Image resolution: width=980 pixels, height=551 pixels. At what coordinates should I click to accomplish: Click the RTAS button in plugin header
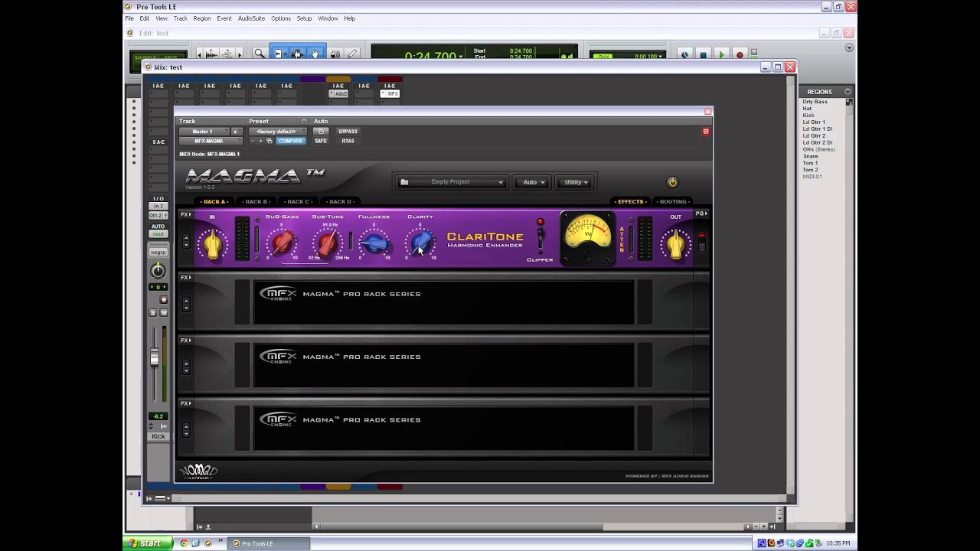coord(348,141)
